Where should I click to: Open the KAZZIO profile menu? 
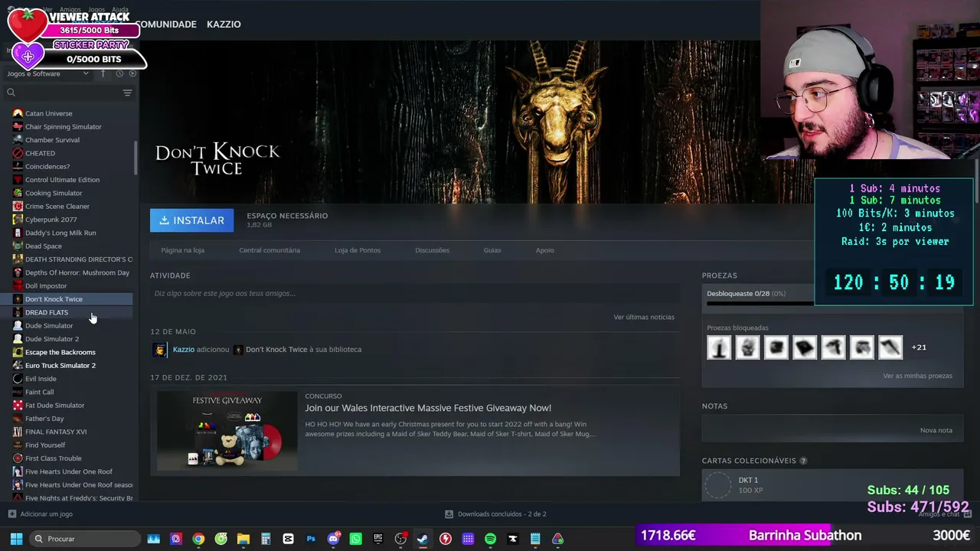224,24
